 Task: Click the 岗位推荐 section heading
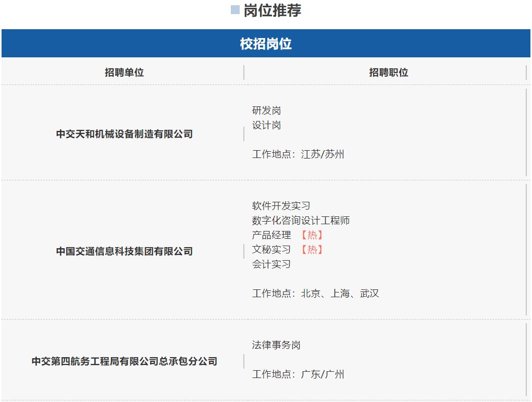point(272,10)
